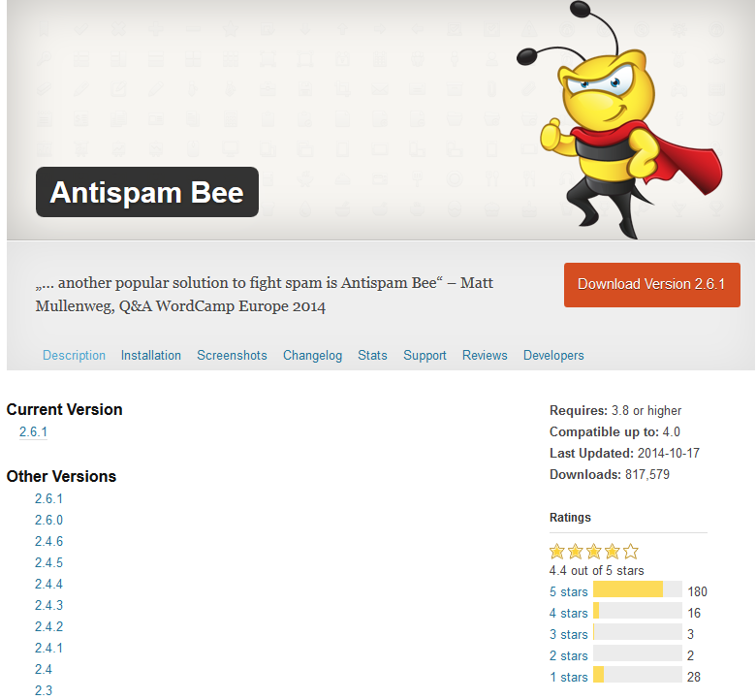756x700 pixels.
Task: Switch to the Installation tab
Action: click(151, 355)
